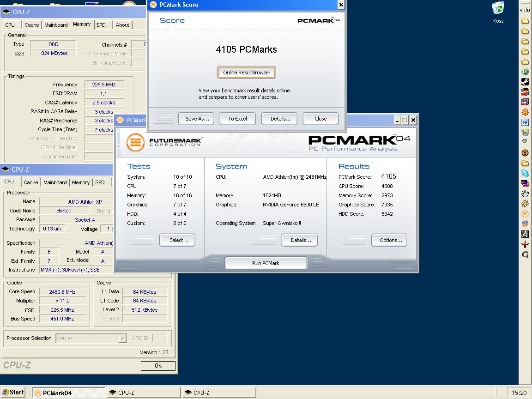Click OK in the CPU-Z window
The image size is (532, 399).
158,366
